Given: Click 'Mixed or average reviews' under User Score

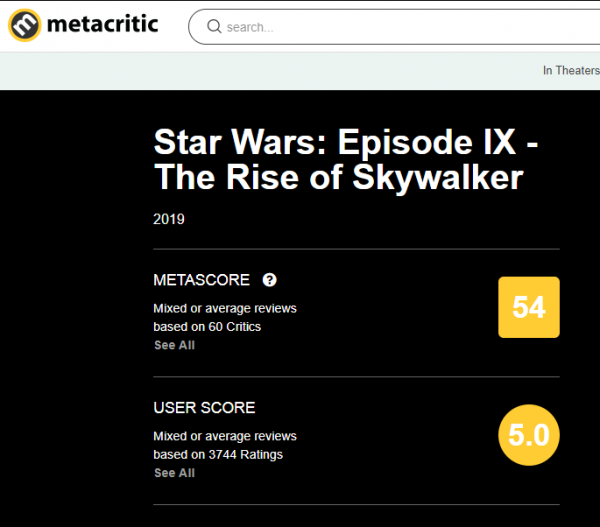Looking at the screenshot, I should tap(224, 436).
